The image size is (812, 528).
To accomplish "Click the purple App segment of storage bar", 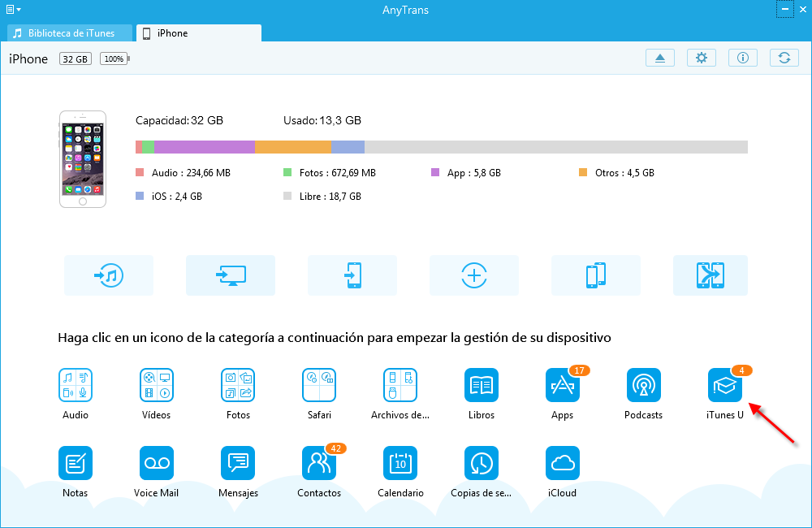I will tap(205, 147).
